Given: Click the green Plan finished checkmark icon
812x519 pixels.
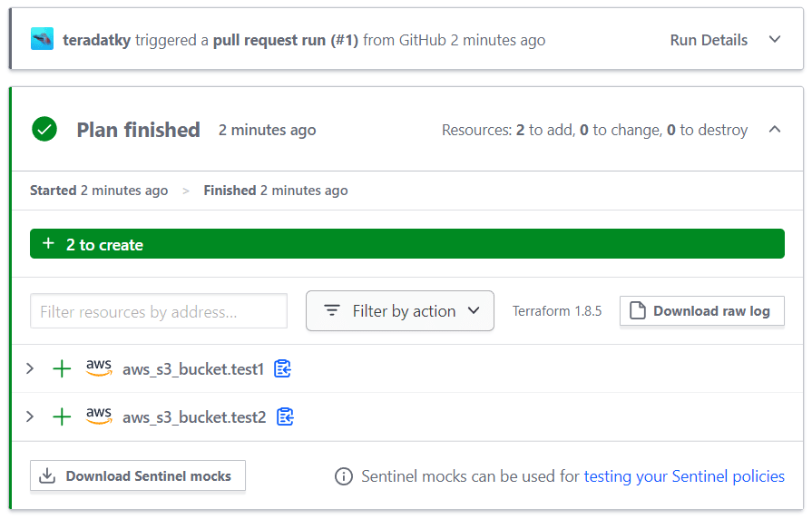Looking at the screenshot, I should pyautogui.click(x=44, y=129).
